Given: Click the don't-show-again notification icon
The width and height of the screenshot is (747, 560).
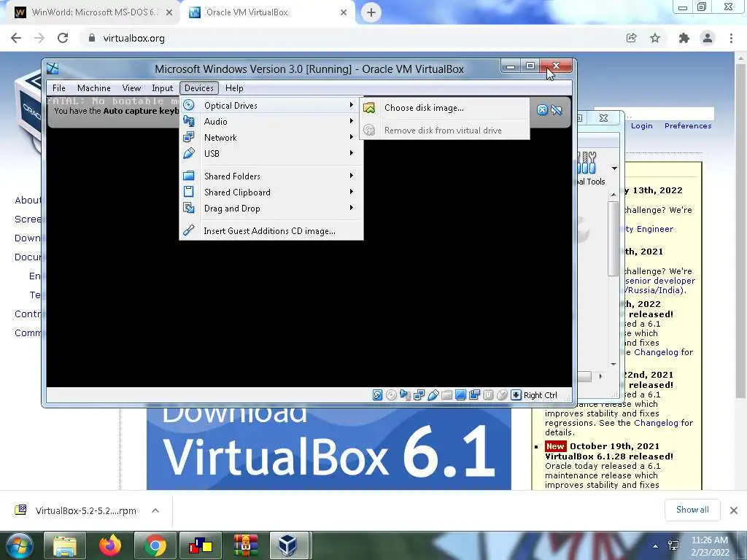Looking at the screenshot, I should pos(557,110).
